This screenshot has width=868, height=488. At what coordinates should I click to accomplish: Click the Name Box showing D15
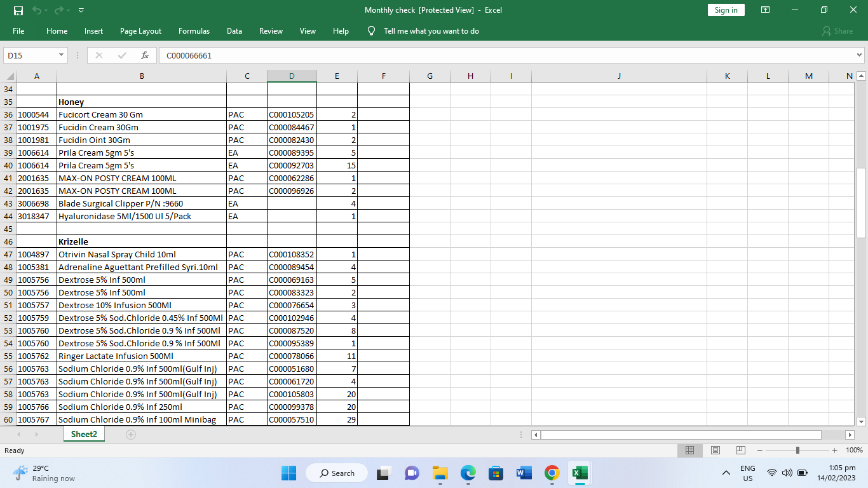click(x=31, y=55)
